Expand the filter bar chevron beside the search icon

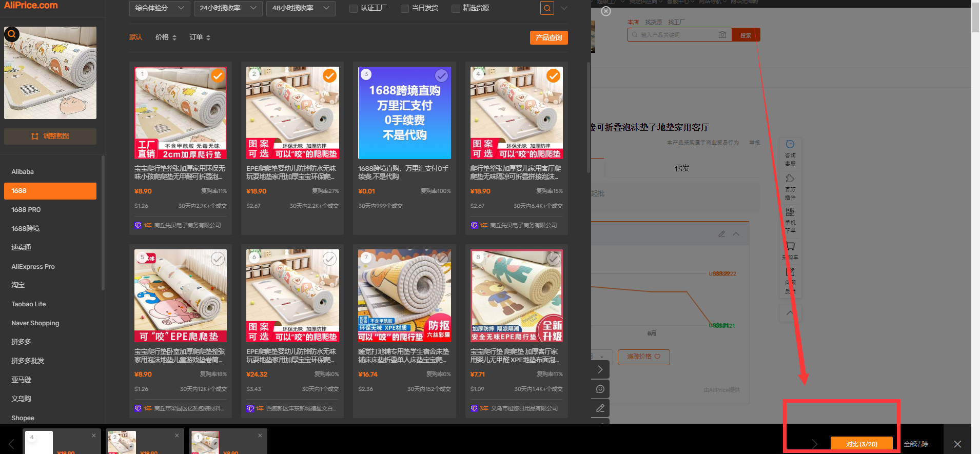[564, 8]
